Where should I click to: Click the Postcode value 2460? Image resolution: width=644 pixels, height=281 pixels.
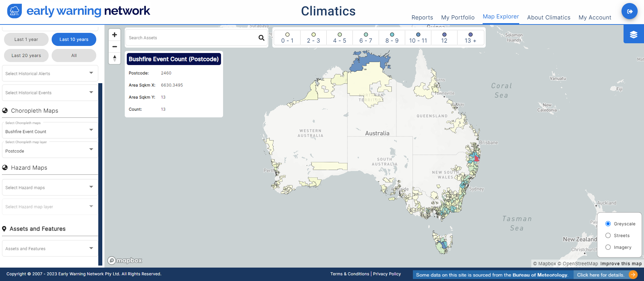(166, 73)
